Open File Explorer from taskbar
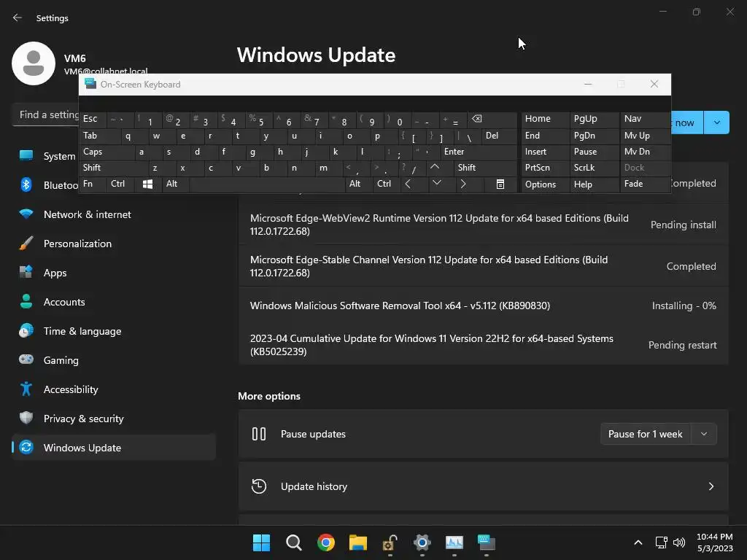The image size is (747, 560). click(x=357, y=542)
